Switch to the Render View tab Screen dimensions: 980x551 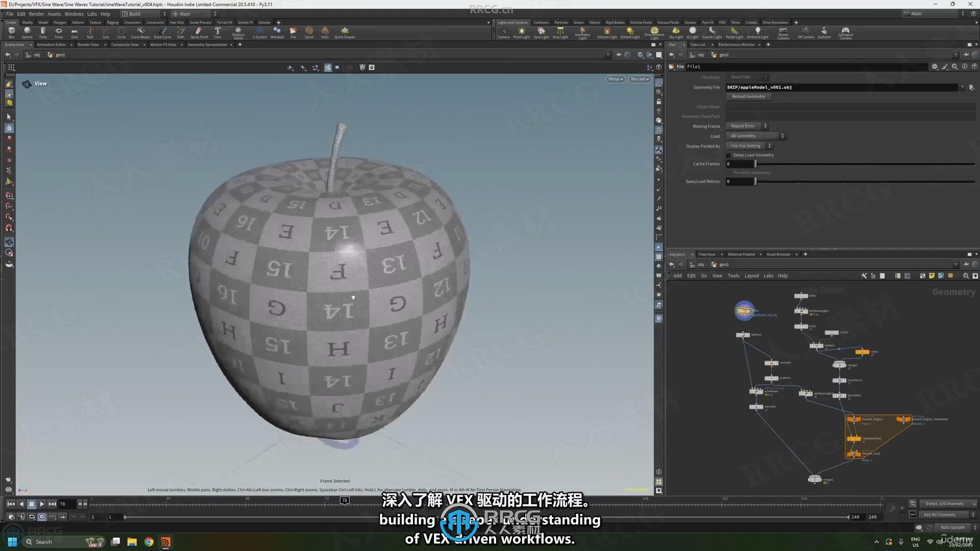(88, 44)
